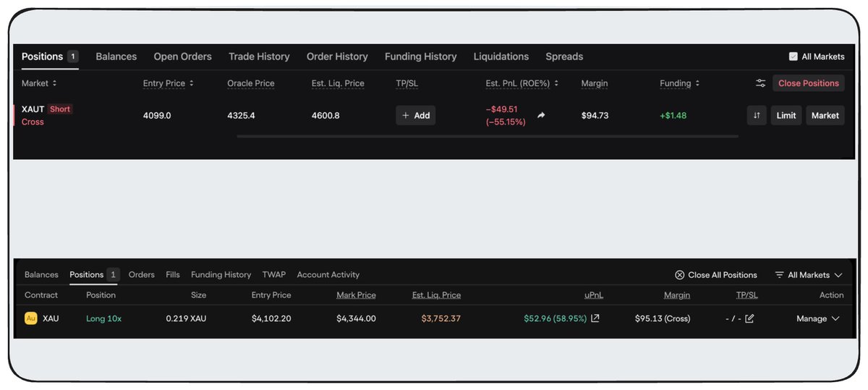Screen dimensions: 868x390
Task: Click the XAU gold coin icon
Action: [x=31, y=318]
